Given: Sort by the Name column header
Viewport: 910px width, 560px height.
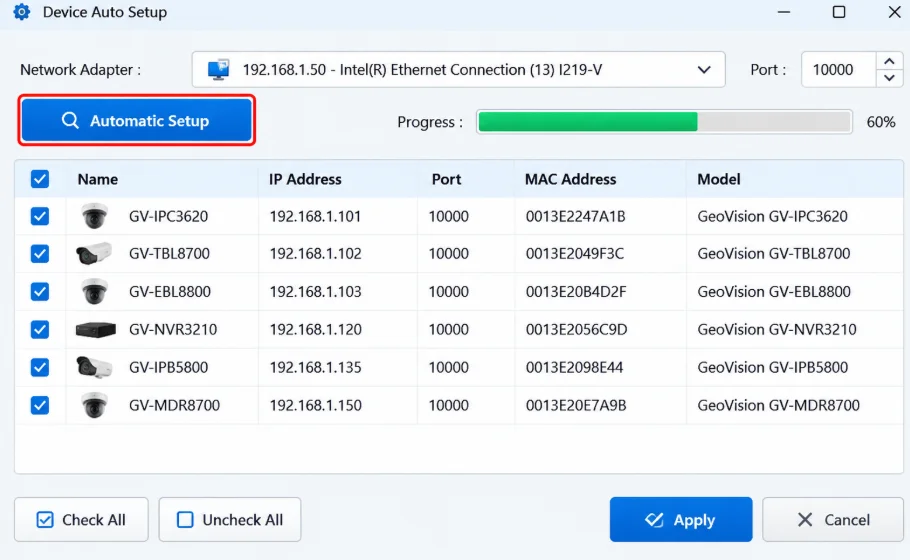Looking at the screenshot, I should coord(98,179).
